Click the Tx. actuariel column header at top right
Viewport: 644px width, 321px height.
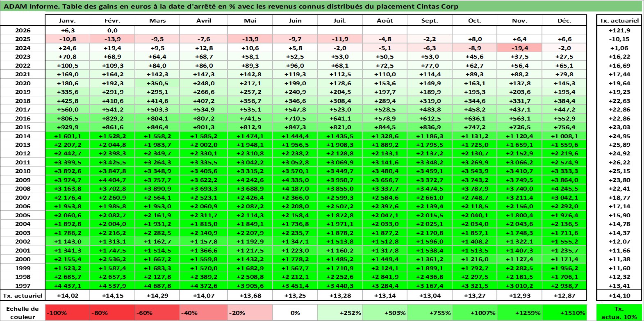[619, 20]
